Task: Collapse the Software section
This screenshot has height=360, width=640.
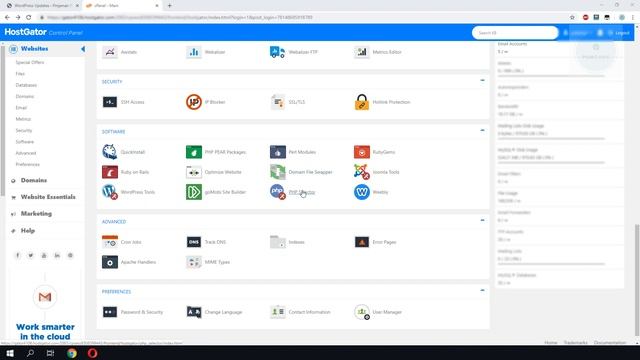Action: [482, 130]
